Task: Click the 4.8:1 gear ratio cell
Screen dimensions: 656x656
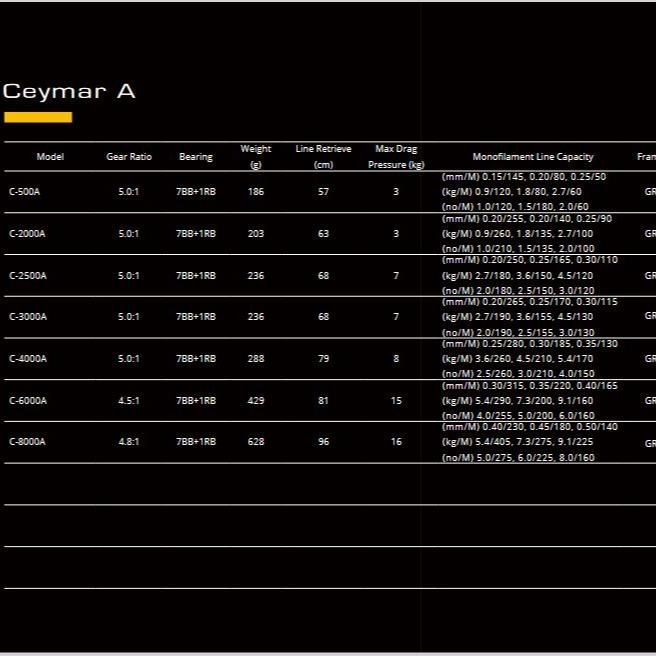Action: (x=128, y=442)
